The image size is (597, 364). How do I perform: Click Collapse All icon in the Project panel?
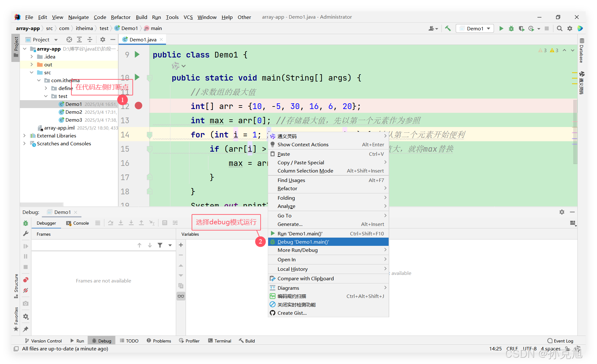tap(90, 39)
